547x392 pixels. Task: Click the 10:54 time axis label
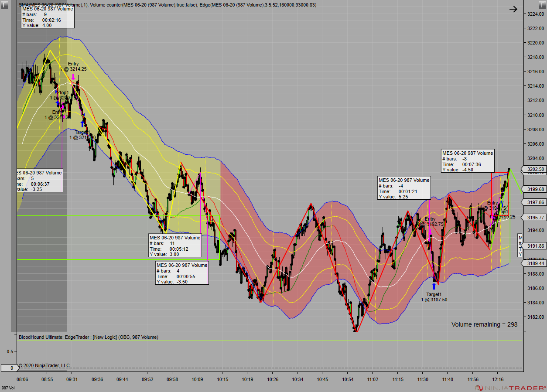tap(348, 380)
